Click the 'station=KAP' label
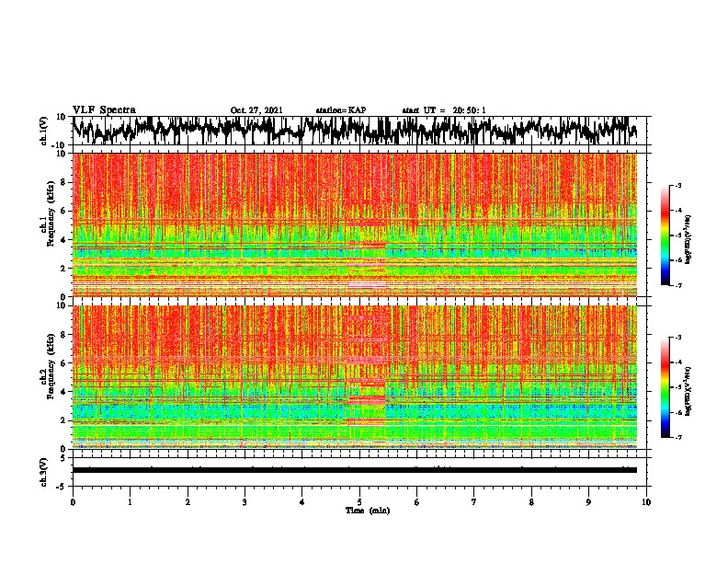728x563 pixels. (x=341, y=110)
